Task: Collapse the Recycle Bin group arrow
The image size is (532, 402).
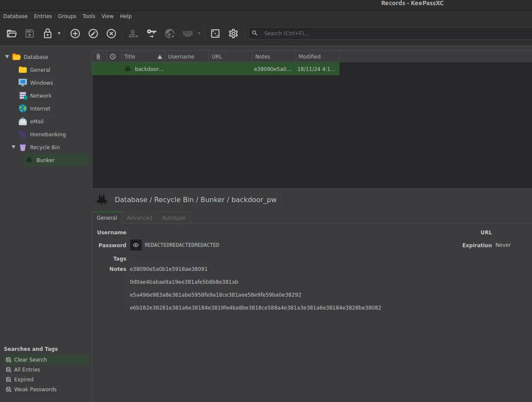Action: [13, 147]
